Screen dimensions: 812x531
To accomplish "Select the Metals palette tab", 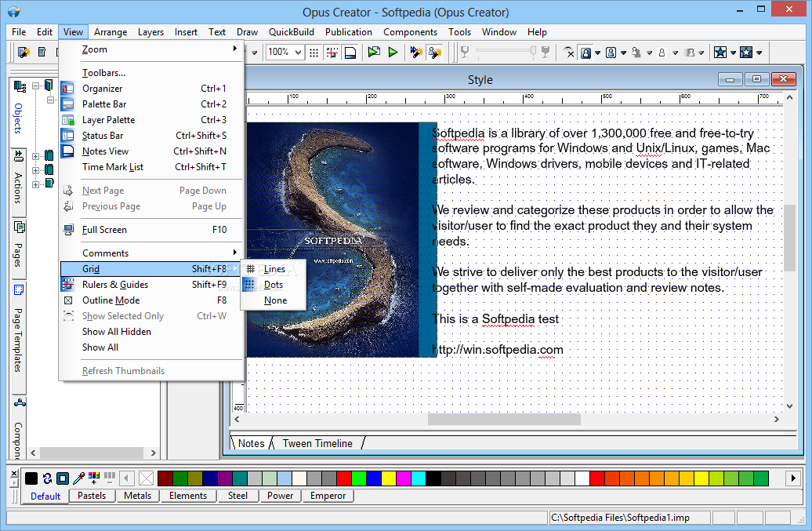I will coord(137,496).
